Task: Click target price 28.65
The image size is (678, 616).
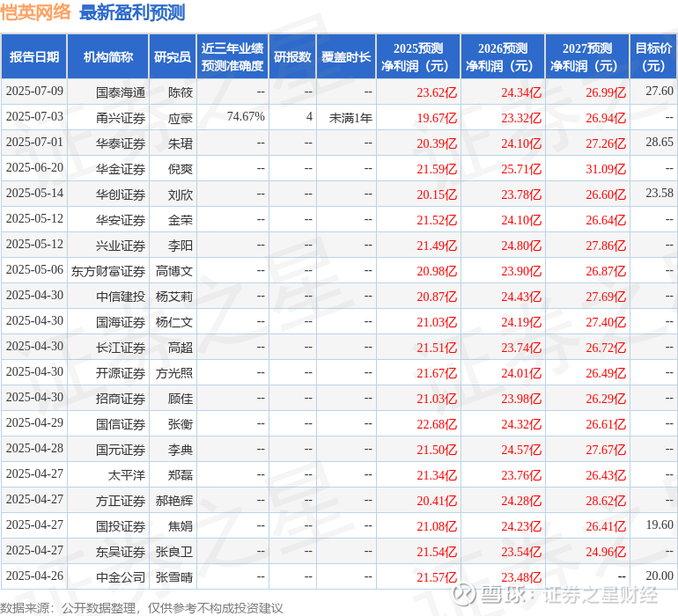Action: 660,142
